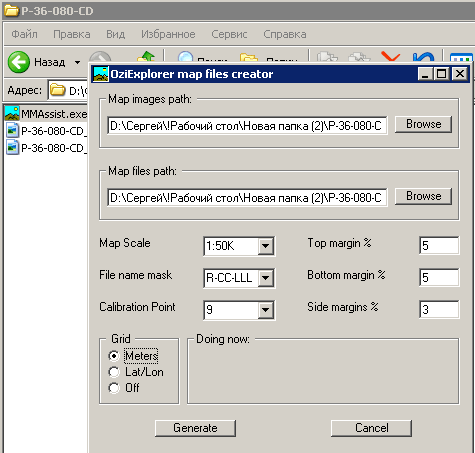Click the Side margins % field
Screen dimensions: 475x453
439,309
